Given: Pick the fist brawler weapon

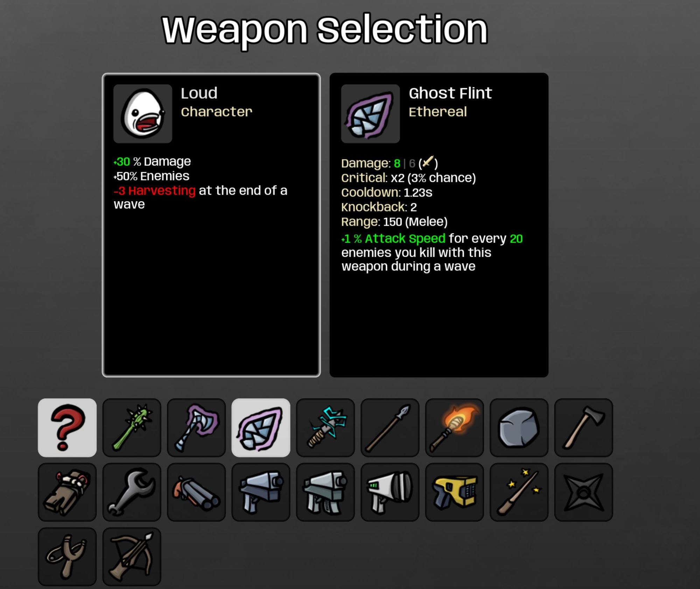Looking at the screenshot, I should point(67,492).
